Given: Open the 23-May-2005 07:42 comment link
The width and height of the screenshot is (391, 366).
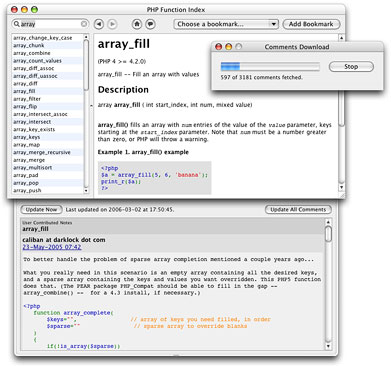Looking at the screenshot, I should (x=52, y=247).
